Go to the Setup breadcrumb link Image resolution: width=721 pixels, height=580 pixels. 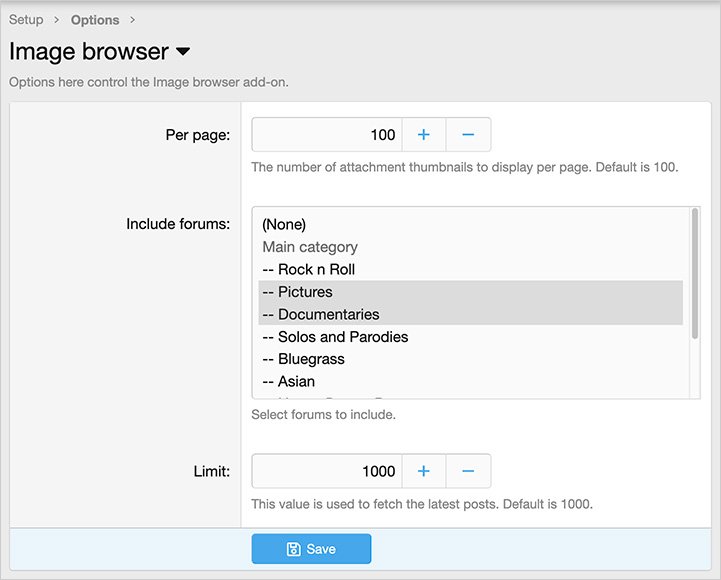(26, 20)
